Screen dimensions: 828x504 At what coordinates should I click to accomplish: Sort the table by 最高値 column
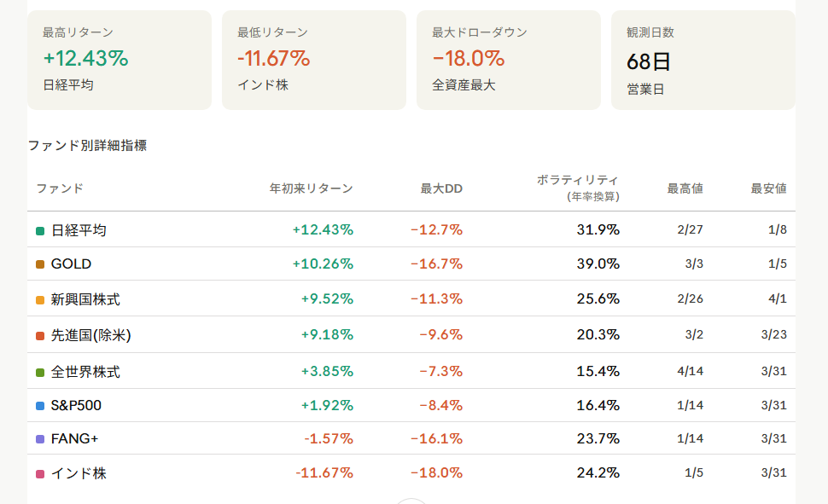click(685, 188)
